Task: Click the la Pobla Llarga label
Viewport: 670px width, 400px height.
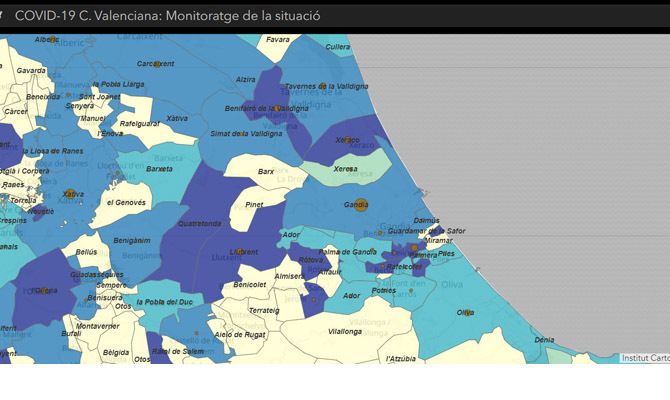Action: click(x=118, y=85)
